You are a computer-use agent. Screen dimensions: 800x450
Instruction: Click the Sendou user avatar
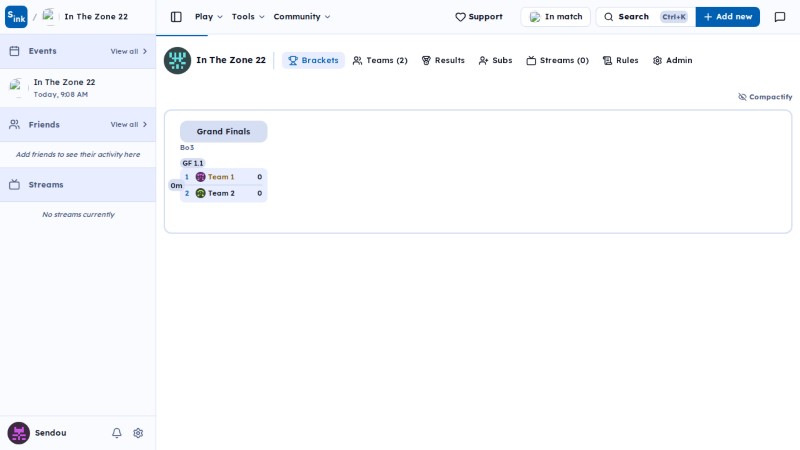pos(18,433)
